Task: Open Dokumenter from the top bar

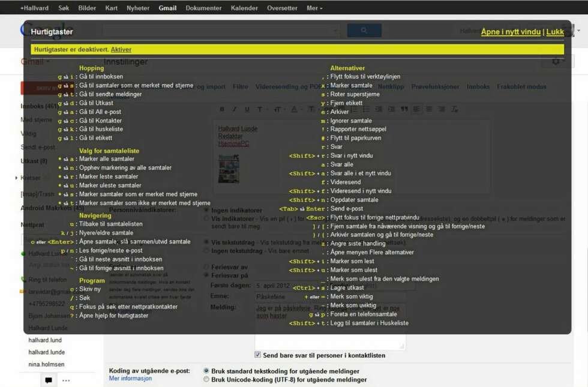Action: click(x=203, y=8)
